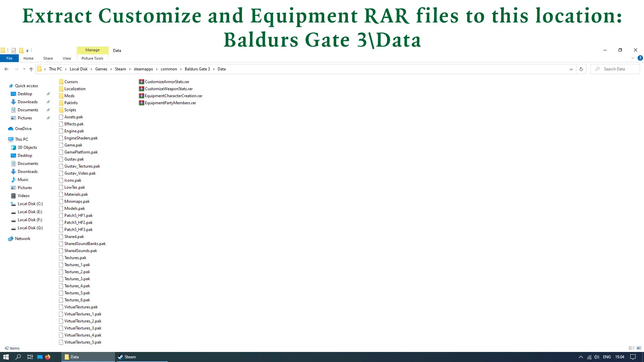Navigate to Games in breadcrumb
The height and width of the screenshot is (362, 644).
[x=101, y=69]
